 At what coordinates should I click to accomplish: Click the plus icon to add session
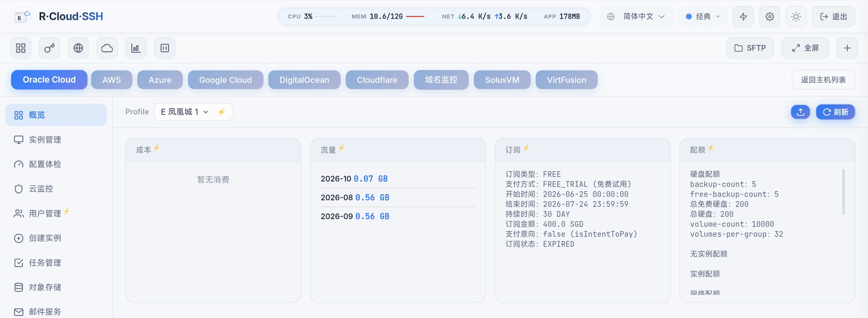(847, 48)
